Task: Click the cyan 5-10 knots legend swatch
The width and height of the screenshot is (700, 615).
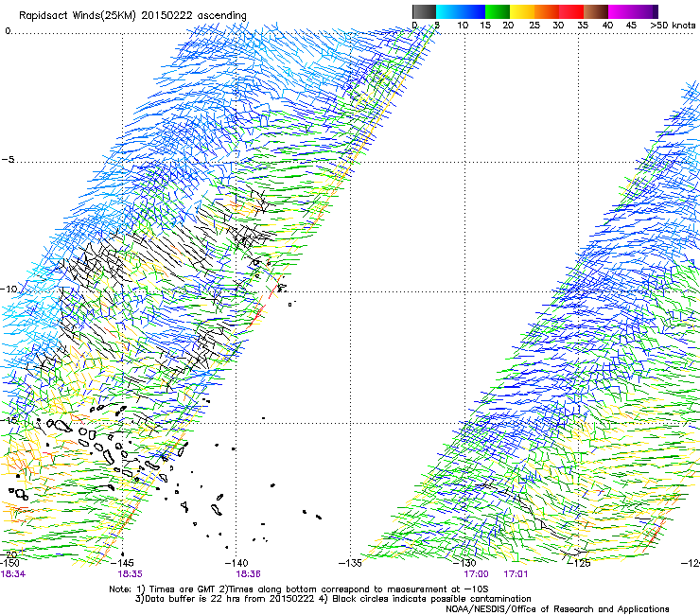Action: 448,11
